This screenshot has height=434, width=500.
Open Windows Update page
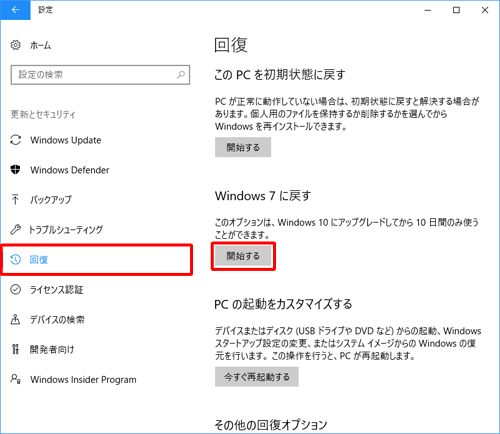(x=66, y=140)
